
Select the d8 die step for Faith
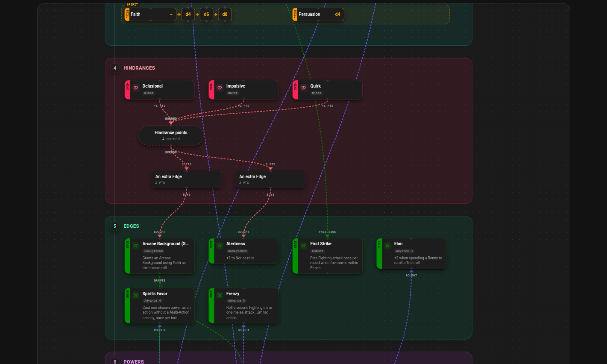tap(225, 15)
